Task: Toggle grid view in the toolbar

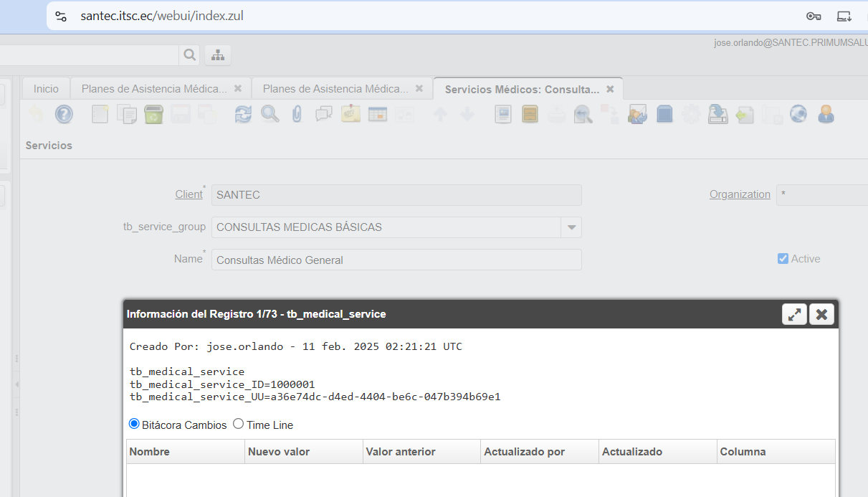Action: 378,114
